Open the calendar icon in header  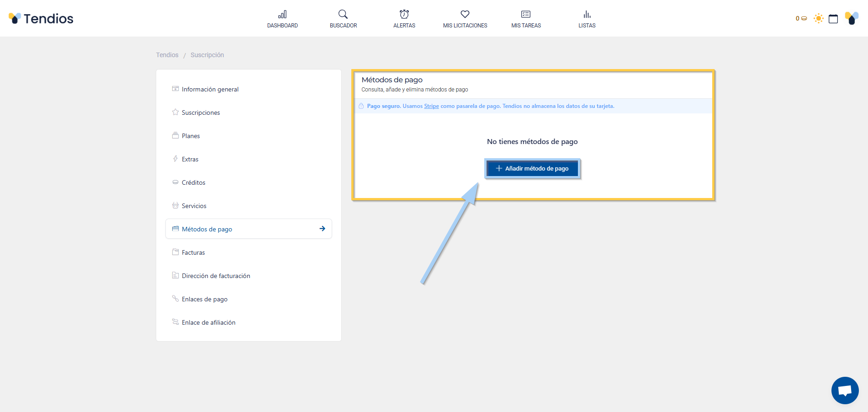(833, 19)
